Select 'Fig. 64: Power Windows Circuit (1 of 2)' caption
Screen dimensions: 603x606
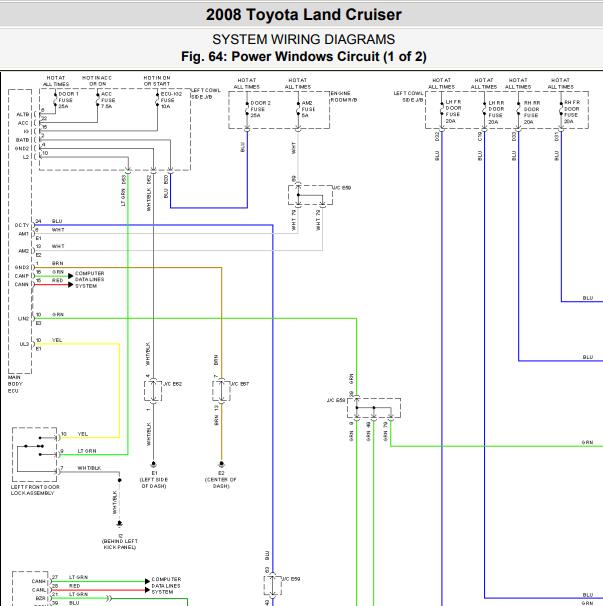[x=304, y=56]
